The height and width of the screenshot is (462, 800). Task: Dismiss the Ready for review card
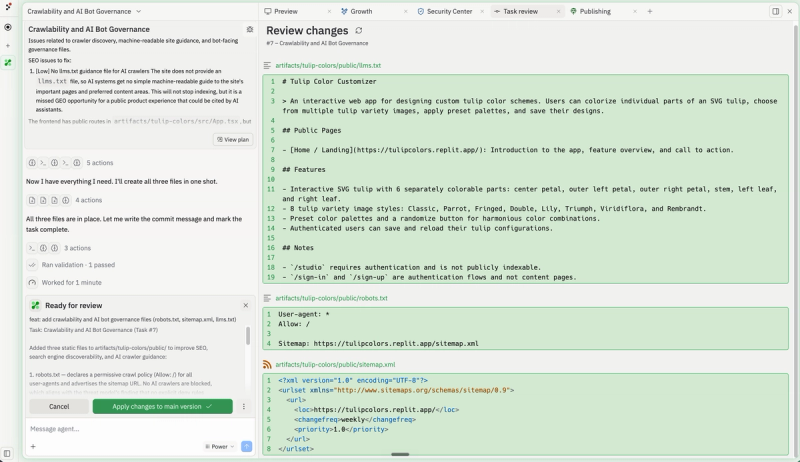coord(245,305)
